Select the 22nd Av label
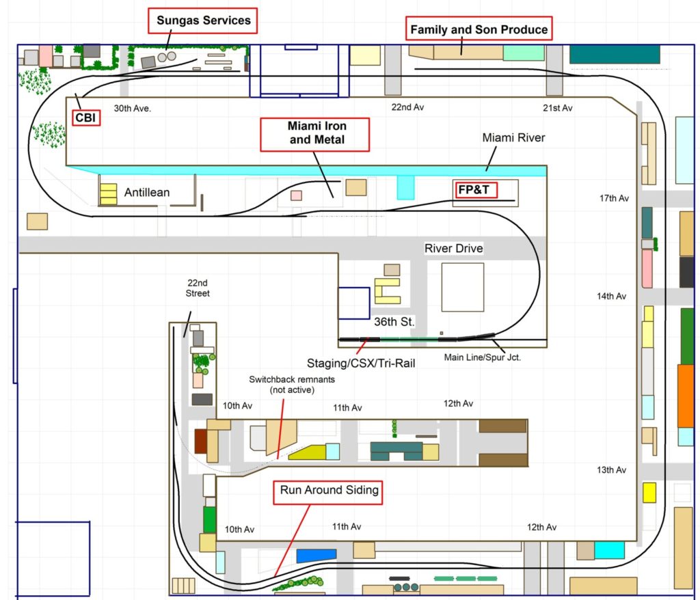Viewport: 700px width, 600px height. (407, 107)
